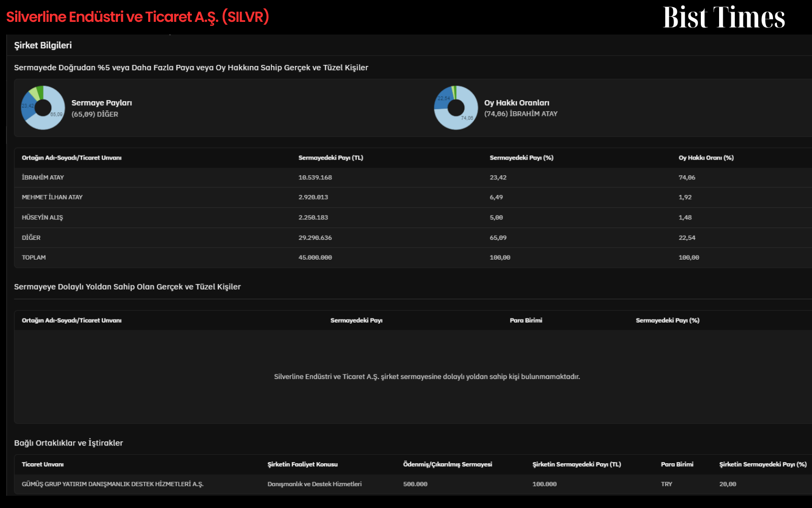Viewport: 812px width, 508px height.
Task: Click the Şirket Bilgileri heading
Action: [43, 45]
